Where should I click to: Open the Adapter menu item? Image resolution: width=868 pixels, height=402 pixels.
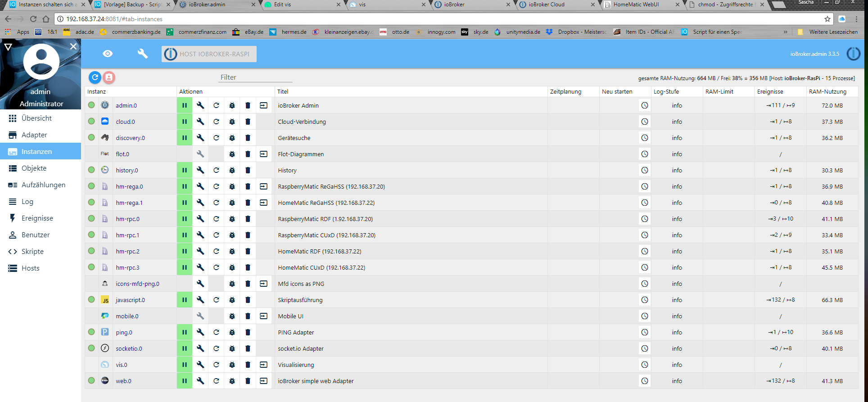pos(41,135)
